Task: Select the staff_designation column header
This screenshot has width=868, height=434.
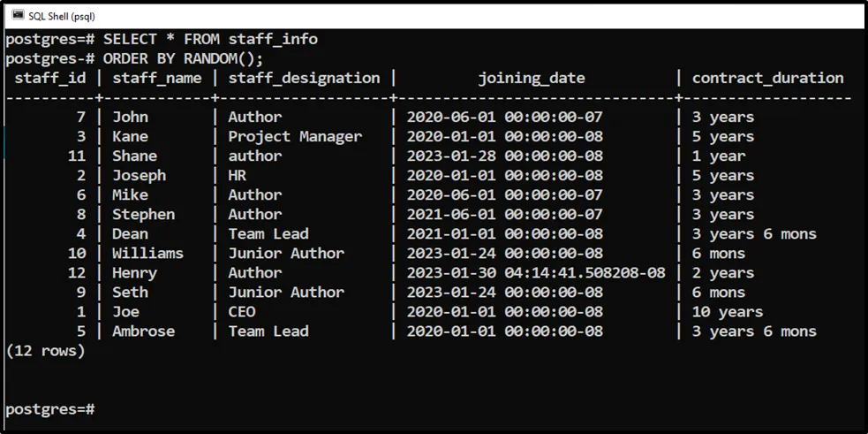Action: [304, 78]
